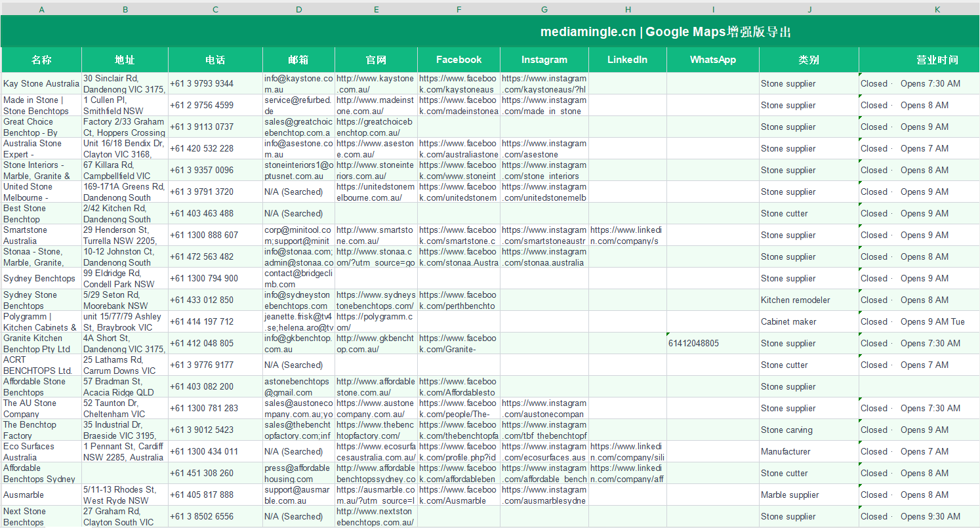Open the instagram.com/ecosurfaces.aus link

(544, 451)
